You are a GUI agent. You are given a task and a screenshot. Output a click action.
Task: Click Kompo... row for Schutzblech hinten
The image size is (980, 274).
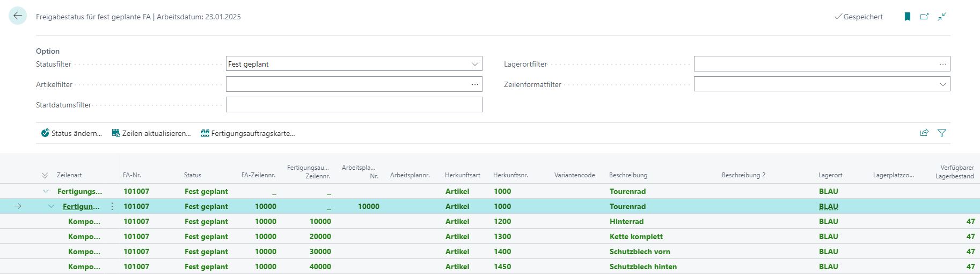click(x=84, y=266)
